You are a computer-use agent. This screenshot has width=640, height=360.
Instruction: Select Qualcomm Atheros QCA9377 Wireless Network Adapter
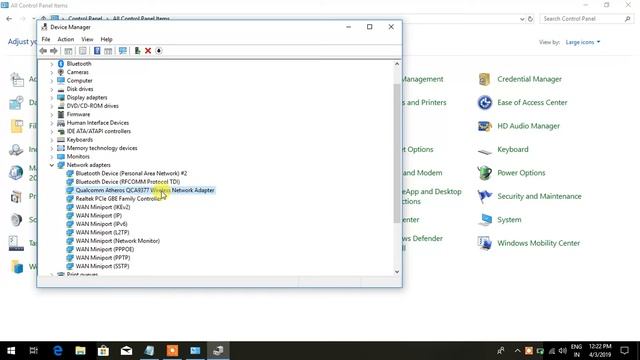(145, 190)
